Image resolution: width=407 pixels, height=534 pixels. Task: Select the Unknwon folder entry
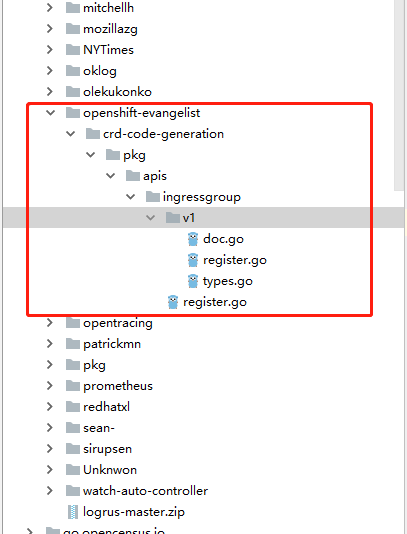click(110, 470)
